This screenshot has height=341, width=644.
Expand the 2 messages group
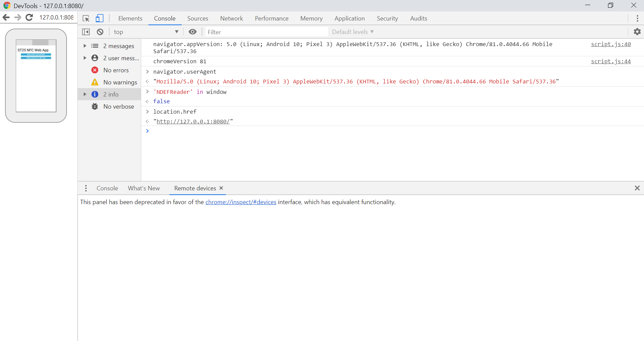pos(85,46)
